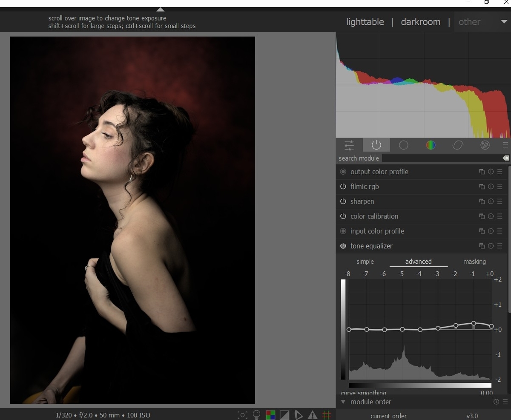
Task: Open the color modules group rainbow icon
Action: [431, 145]
